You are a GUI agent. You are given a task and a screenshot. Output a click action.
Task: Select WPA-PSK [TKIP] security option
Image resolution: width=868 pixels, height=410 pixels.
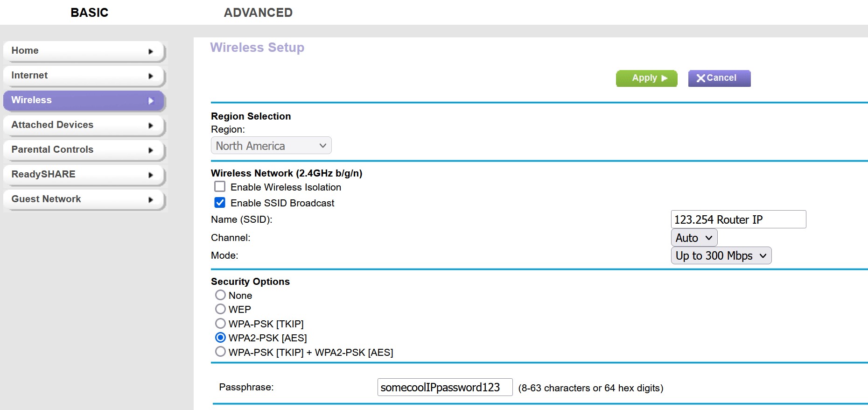click(x=220, y=324)
